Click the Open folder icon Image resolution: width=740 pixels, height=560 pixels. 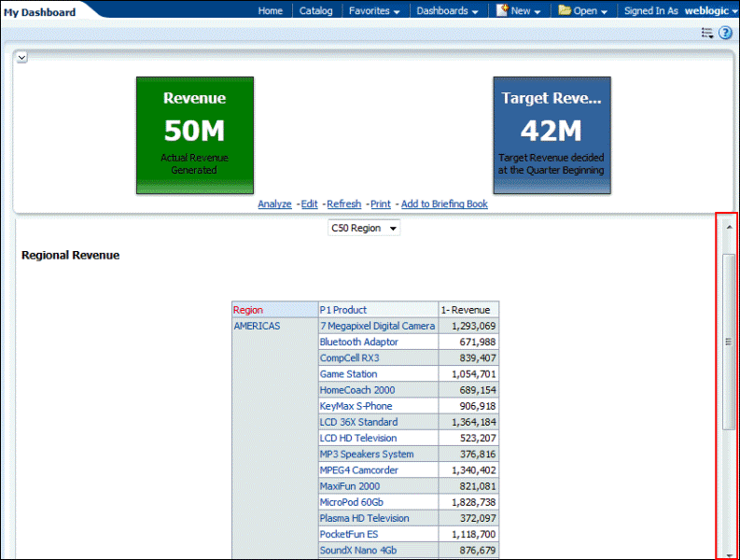pyautogui.click(x=565, y=10)
